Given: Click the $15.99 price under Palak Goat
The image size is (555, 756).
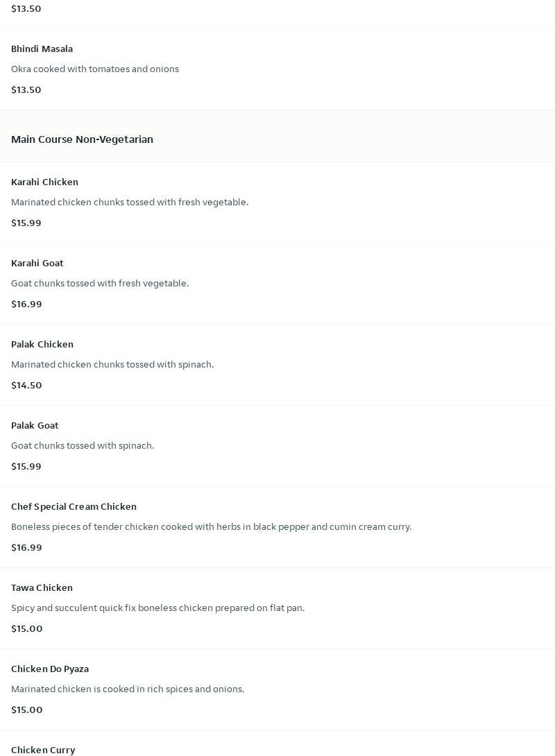Looking at the screenshot, I should click(26, 466).
